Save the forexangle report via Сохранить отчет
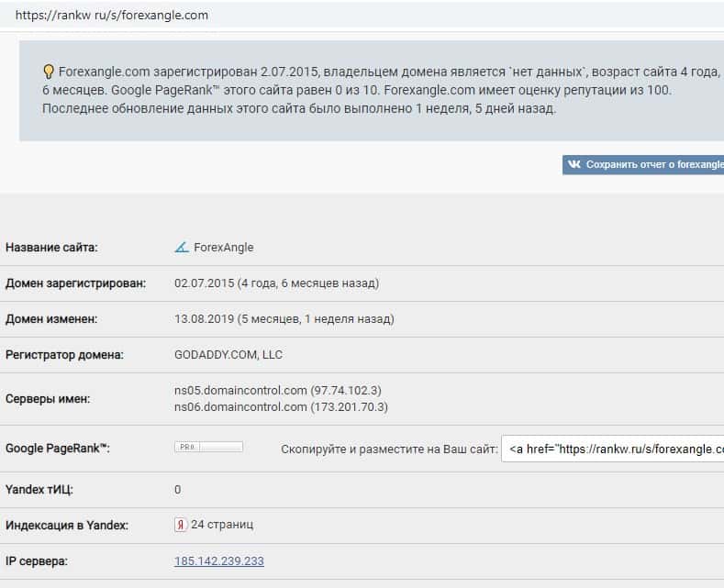Viewport: 724px width, 588px height. pos(653,164)
